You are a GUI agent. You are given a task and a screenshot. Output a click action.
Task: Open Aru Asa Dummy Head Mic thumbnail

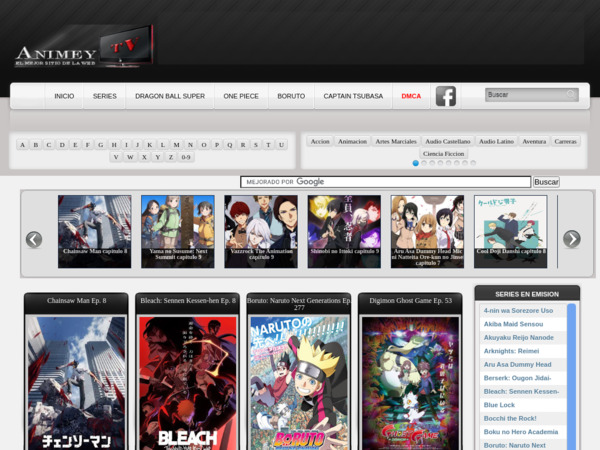[427, 232]
